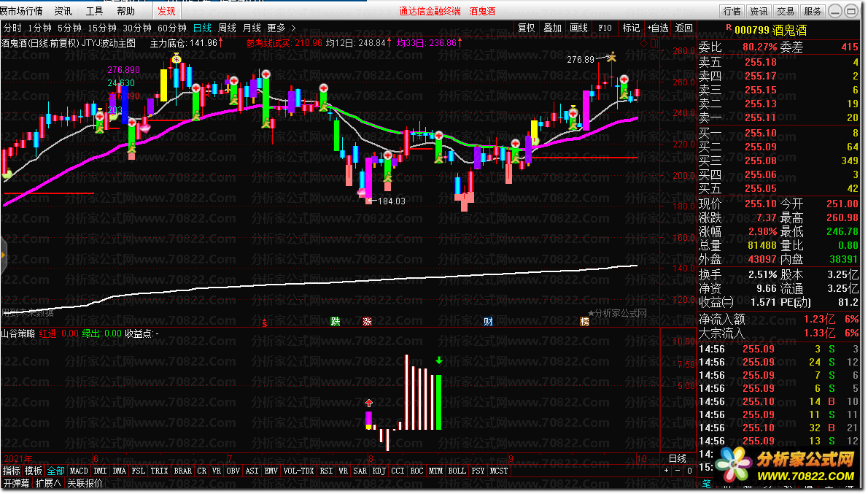The height and width of the screenshot is (494, 868).
Task: Open the 复权 adjustment options
Action: [526, 28]
